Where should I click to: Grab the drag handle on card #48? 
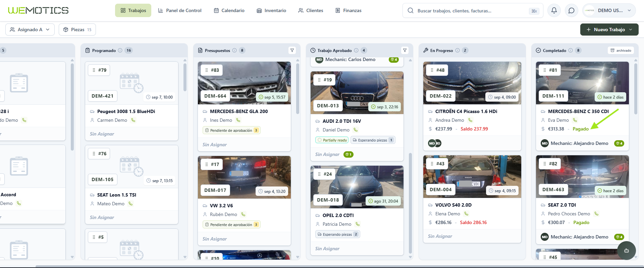pos(432,70)
